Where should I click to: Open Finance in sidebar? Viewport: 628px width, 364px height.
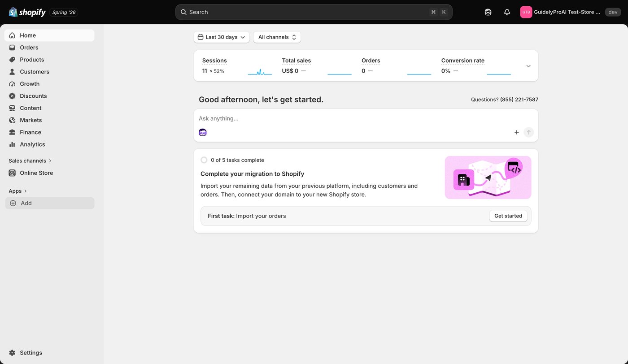(49, 132)
